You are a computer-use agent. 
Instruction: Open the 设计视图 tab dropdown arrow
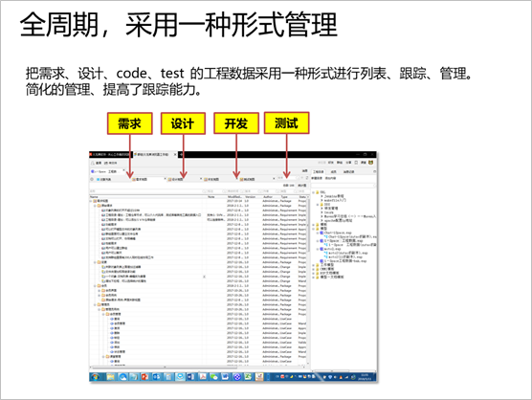[201, 178]
